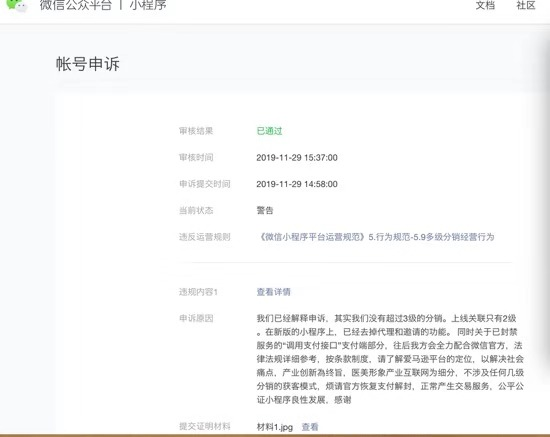
Task: Open the 文档 menu item
Action: click(485, 5)
